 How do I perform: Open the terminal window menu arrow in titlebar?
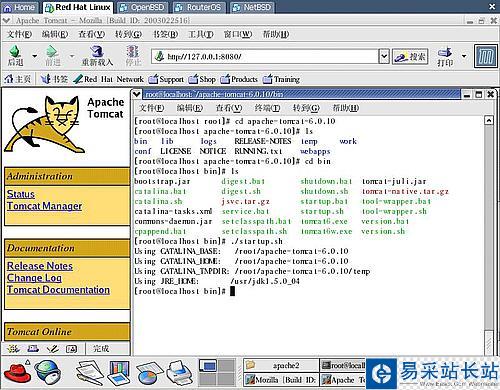coord(136,94)
